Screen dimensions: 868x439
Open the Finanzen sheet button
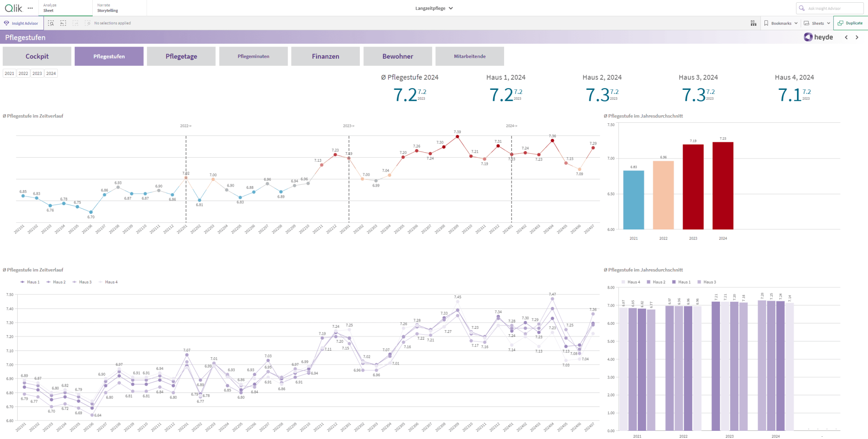(325, 56)
